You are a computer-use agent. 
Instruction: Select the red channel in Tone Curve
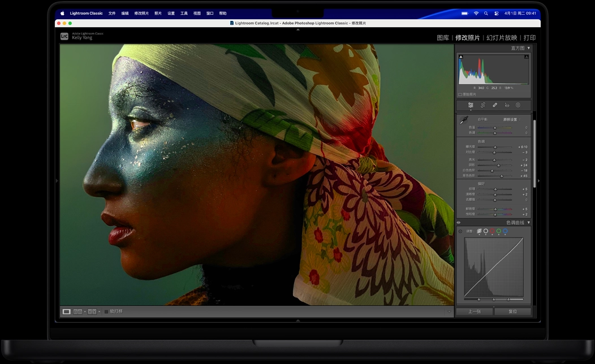pyautogui.click(x=492, y=231)
